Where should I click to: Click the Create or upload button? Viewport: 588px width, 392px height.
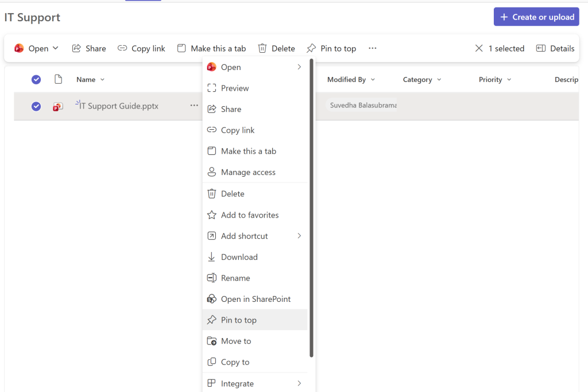pos(536,17)
